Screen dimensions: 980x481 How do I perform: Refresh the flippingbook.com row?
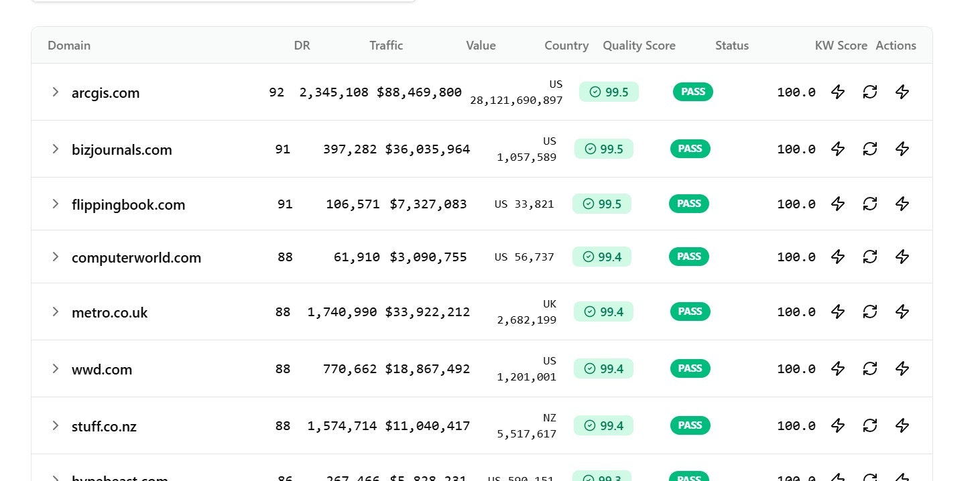click(x=870, y=203)
